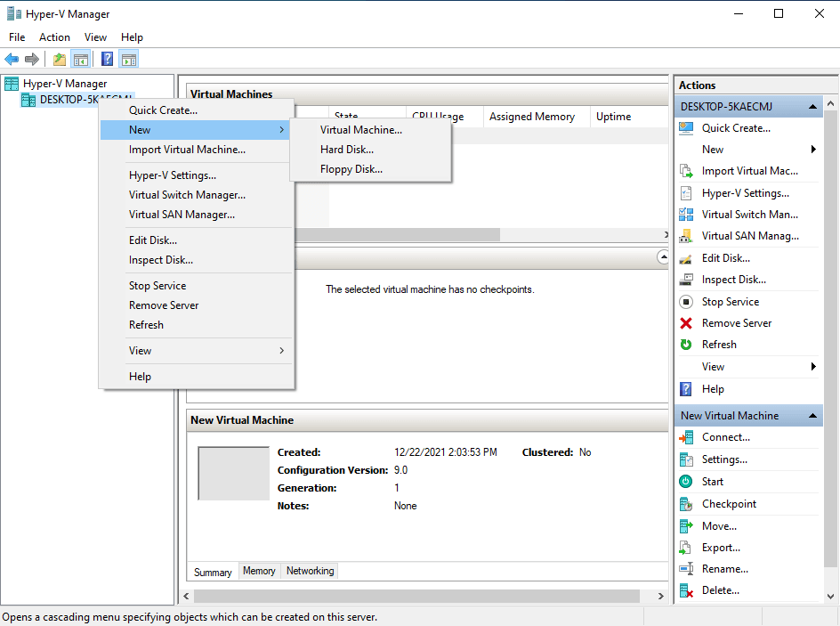Select Edit Disk... in the context menu
This screenshot has height=626, width=840.
(x=197, y=240)
